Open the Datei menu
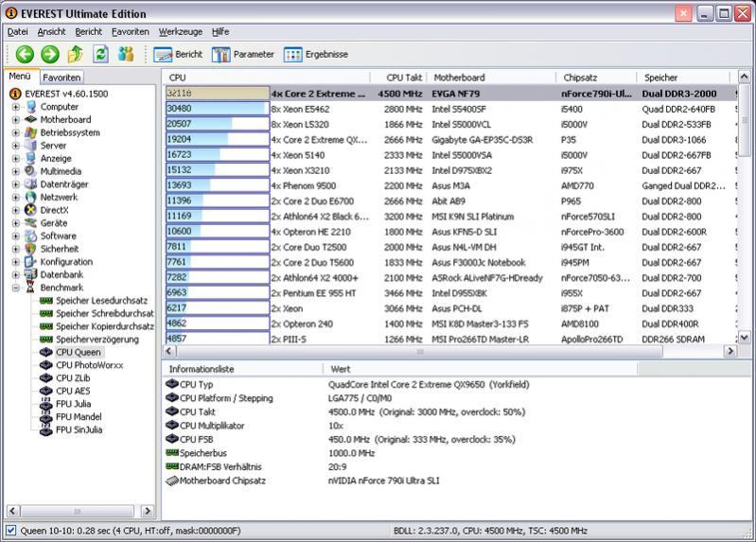756x542 pixels. point(17,32)
